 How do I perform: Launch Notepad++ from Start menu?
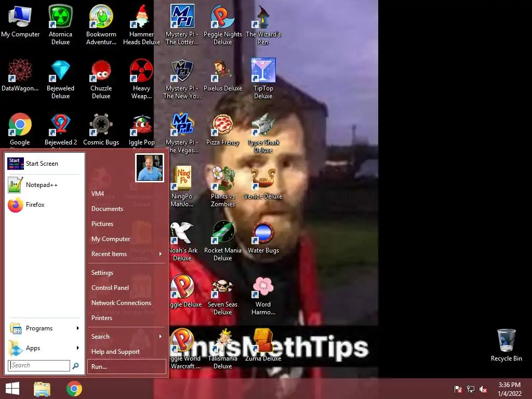pos(45,185)
